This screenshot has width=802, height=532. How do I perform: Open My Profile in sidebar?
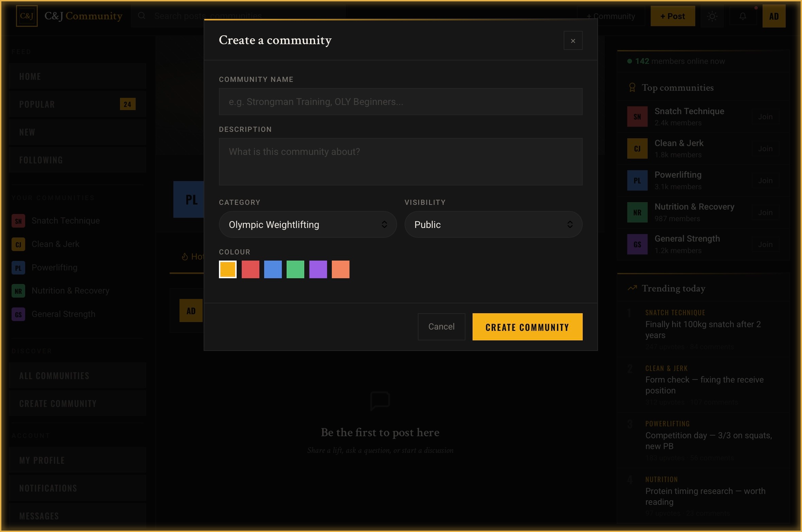78,460
